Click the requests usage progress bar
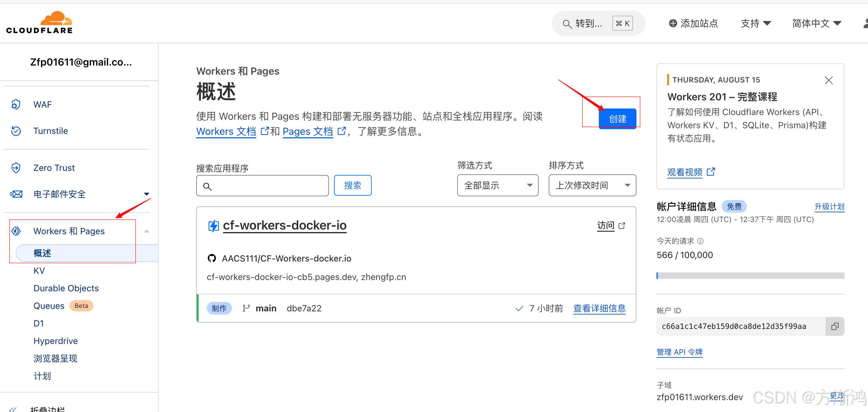 (x=750, y=276)
